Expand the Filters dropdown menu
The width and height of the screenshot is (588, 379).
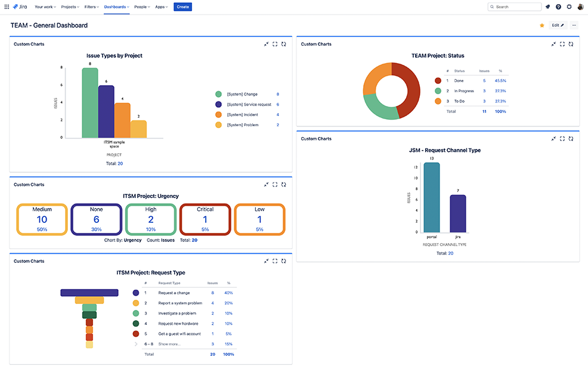click(x=91, y=7)
